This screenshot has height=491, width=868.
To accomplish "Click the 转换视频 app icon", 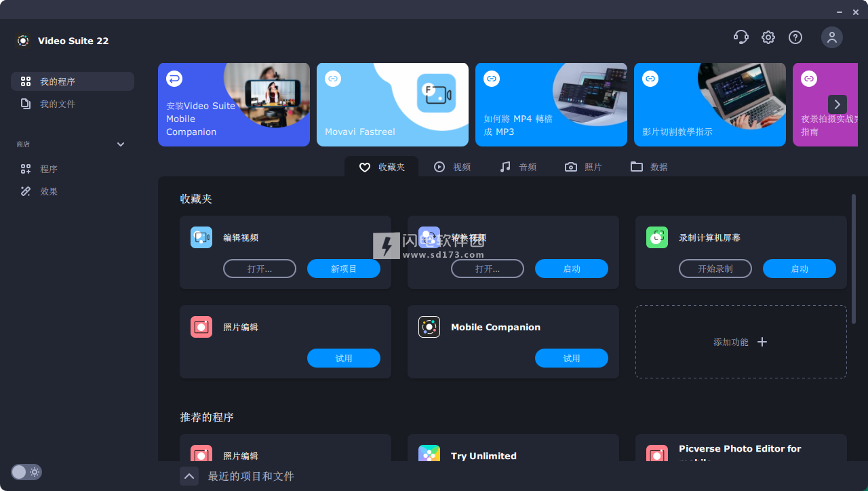I will (x=429, y=237).
